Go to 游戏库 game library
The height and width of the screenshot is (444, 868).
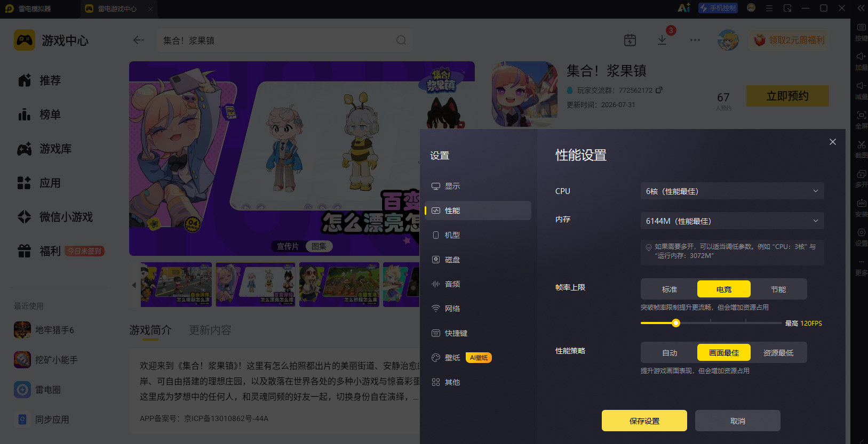click(x=45, y=149)
